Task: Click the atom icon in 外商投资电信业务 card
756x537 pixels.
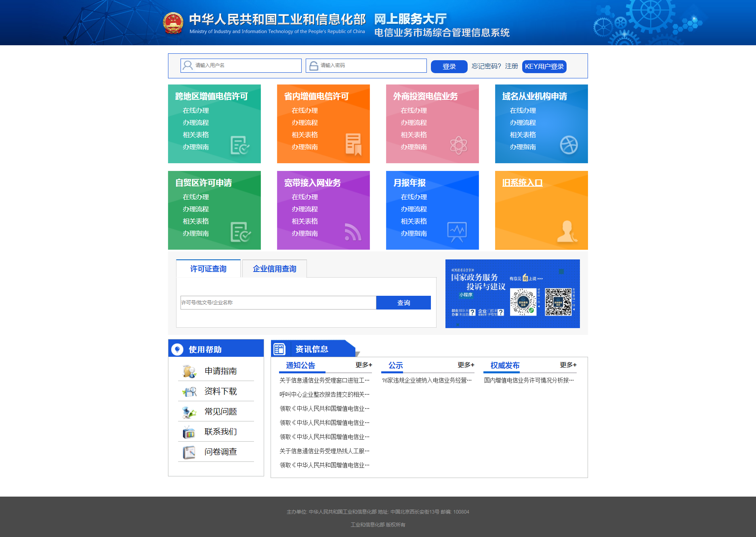Action: (459, 145)
